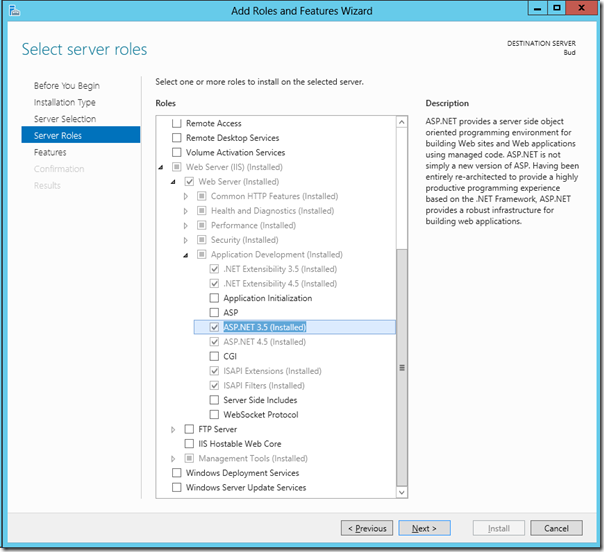The width and height of the screenshot is (604, 552).
Task: Jump to the Features step
Action: click(x=50, y=152)
